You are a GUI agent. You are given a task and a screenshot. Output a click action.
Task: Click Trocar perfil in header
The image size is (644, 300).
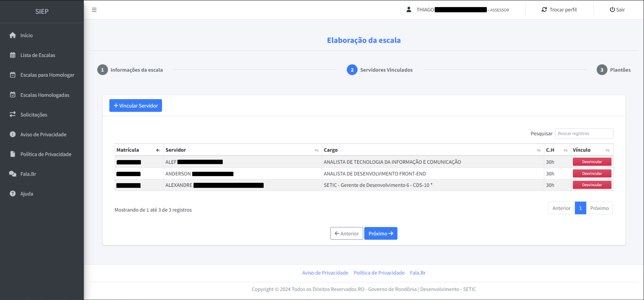(559, 10)
